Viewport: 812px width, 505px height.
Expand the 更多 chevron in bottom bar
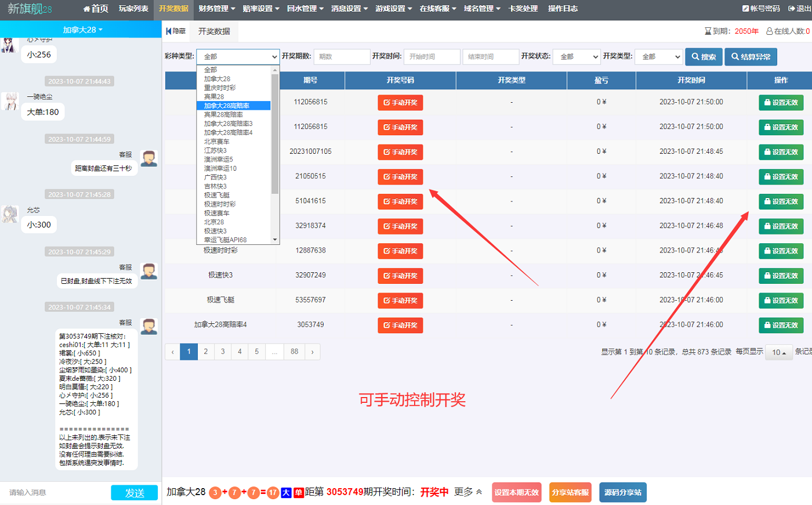479,492
